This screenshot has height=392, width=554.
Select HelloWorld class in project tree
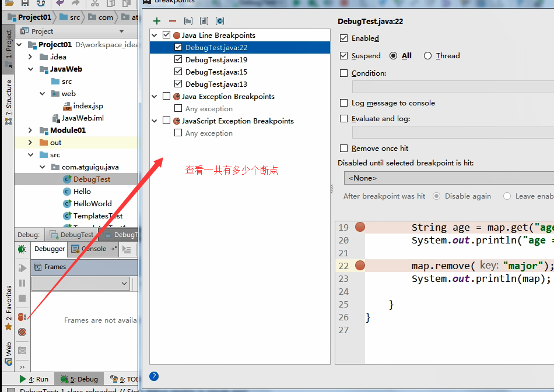coord(92,204)
